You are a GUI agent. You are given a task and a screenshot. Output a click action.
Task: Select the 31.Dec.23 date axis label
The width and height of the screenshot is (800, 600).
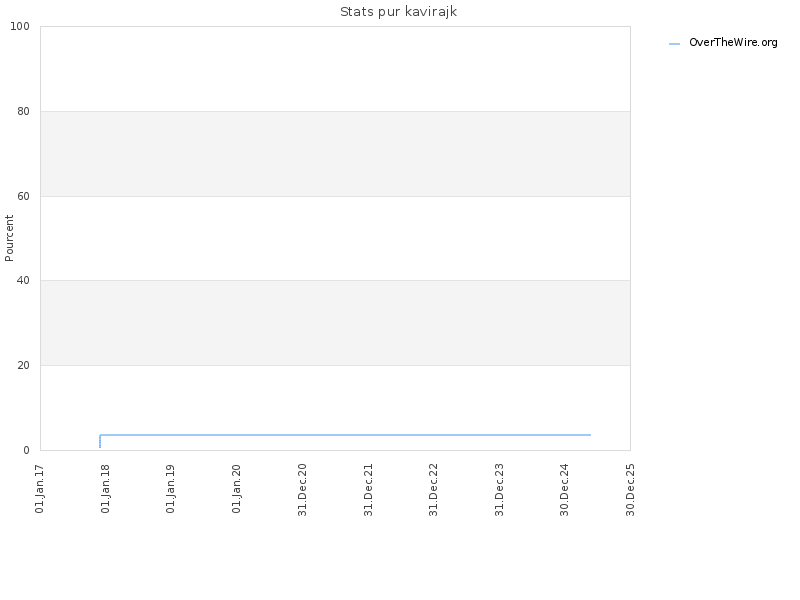click(x=499, y=490)
